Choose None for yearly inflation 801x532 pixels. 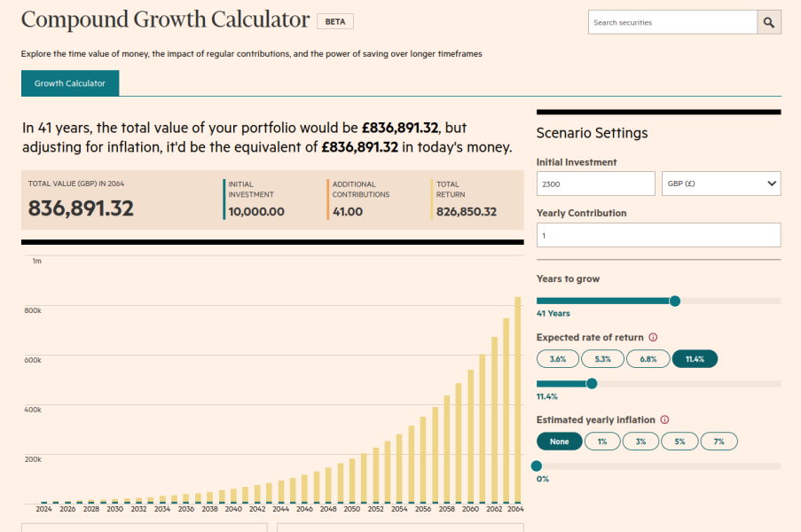tap(560, 442)
